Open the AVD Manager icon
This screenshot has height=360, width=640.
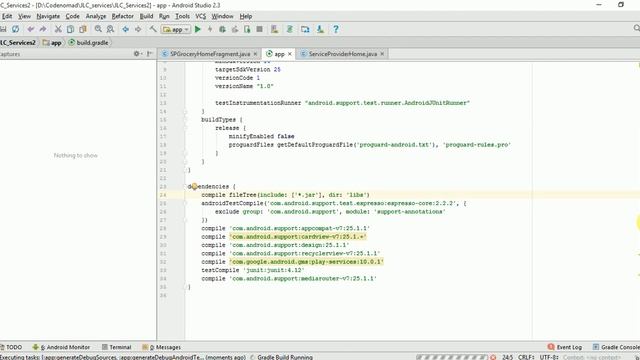pyautogui.click(x=274, y=29)
